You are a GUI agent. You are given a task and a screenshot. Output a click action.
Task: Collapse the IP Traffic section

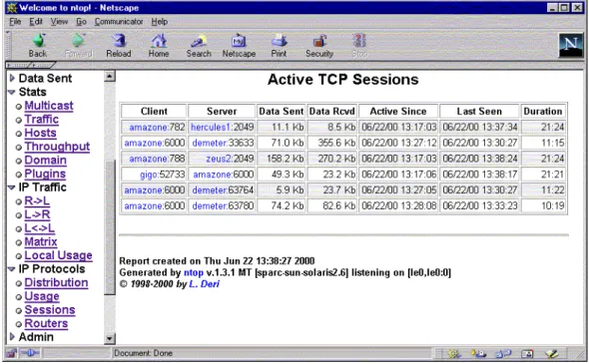pos(12,187)
